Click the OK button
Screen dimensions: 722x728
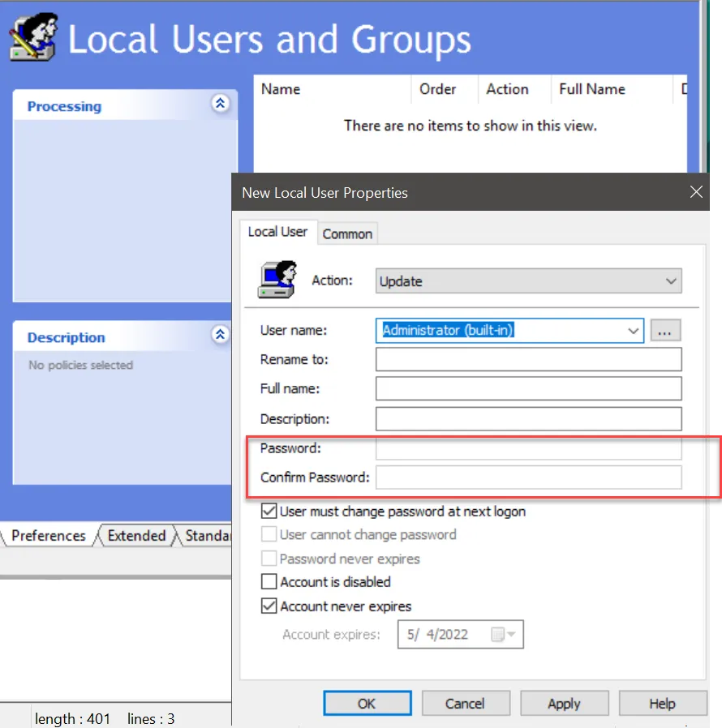pyautogui.click(x=367, y=703)
